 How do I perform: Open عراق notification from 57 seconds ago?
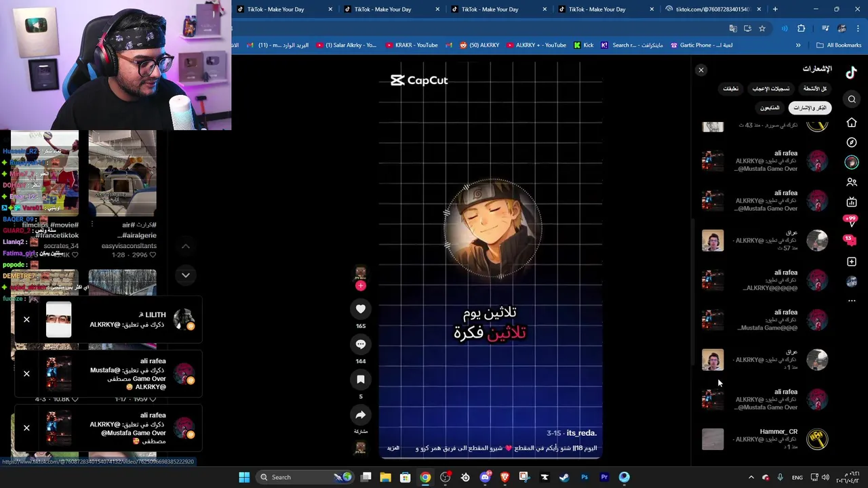click(765, 241)
